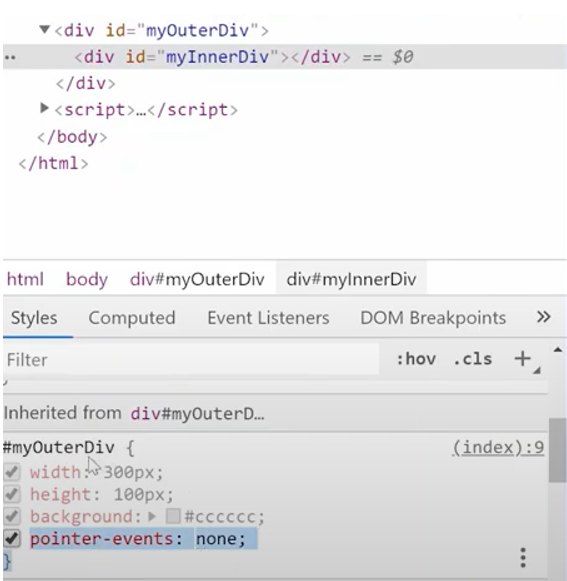Screen dimensions: 567x581
Task: Show more tabs via double-chevron icon
Action: (x=543, y=317)
